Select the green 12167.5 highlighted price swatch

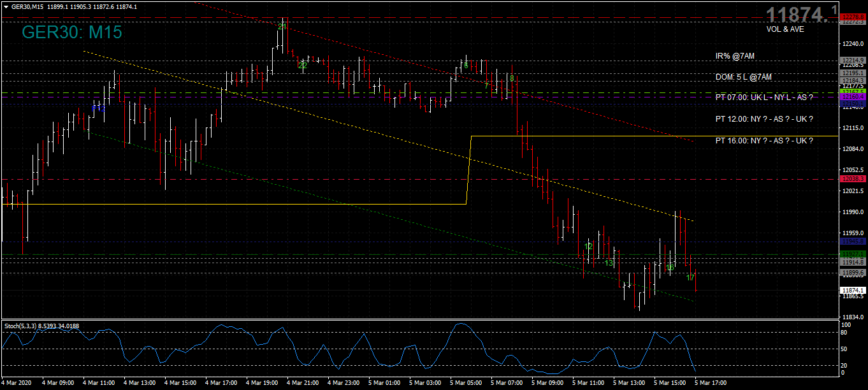click(851, 92)
